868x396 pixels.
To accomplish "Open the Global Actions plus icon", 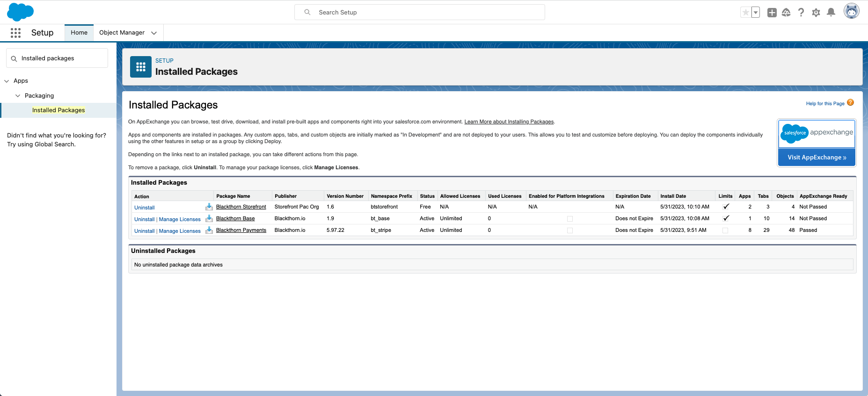I will click(772, 13).
